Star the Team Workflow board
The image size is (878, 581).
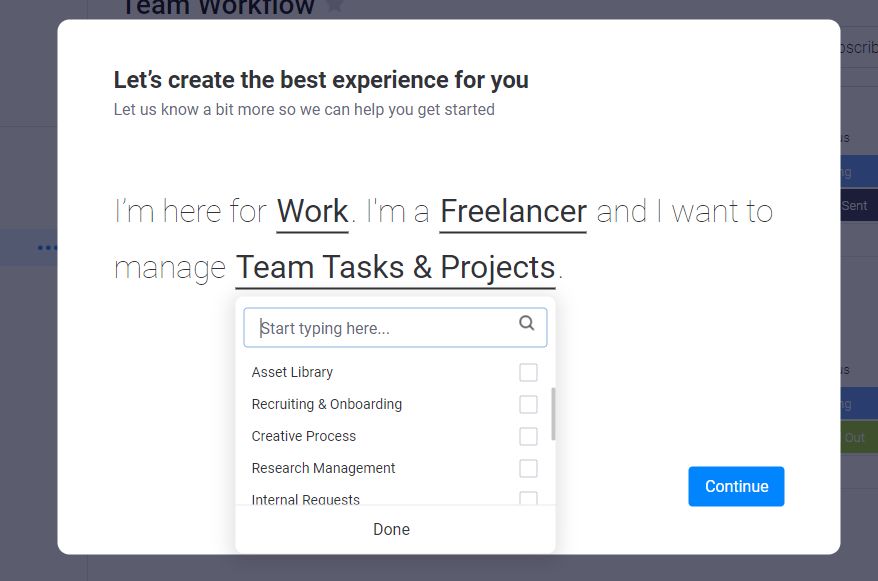[334, 6]
